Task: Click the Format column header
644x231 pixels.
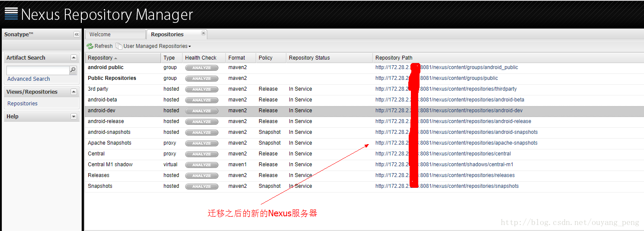Action: click(x=240, y=58)
